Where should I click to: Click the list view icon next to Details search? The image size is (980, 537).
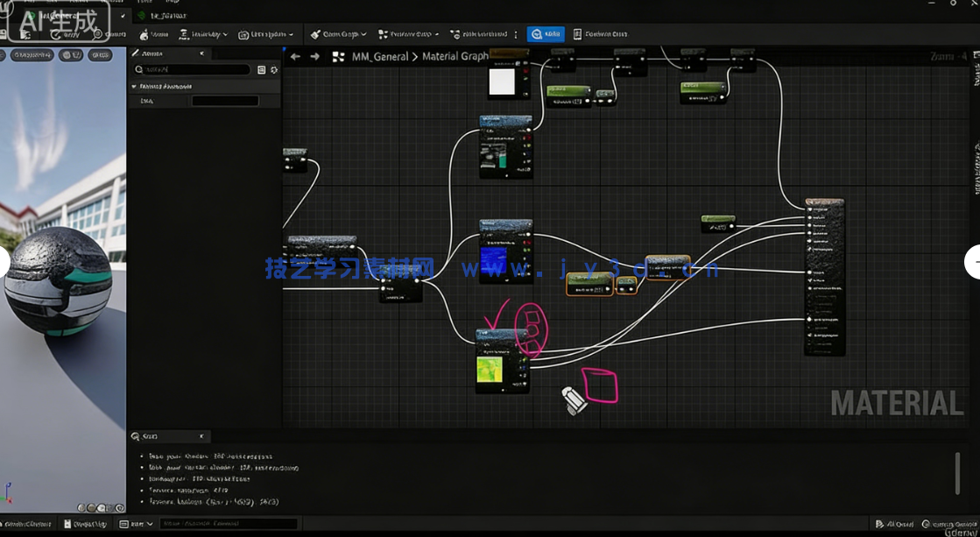point(261,70)
